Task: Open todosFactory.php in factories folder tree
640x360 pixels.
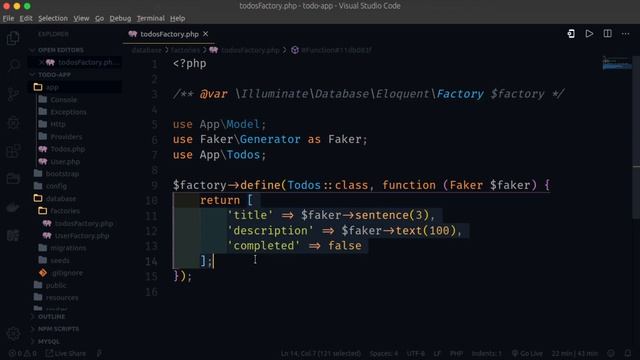Action: (x=84, y=224)
